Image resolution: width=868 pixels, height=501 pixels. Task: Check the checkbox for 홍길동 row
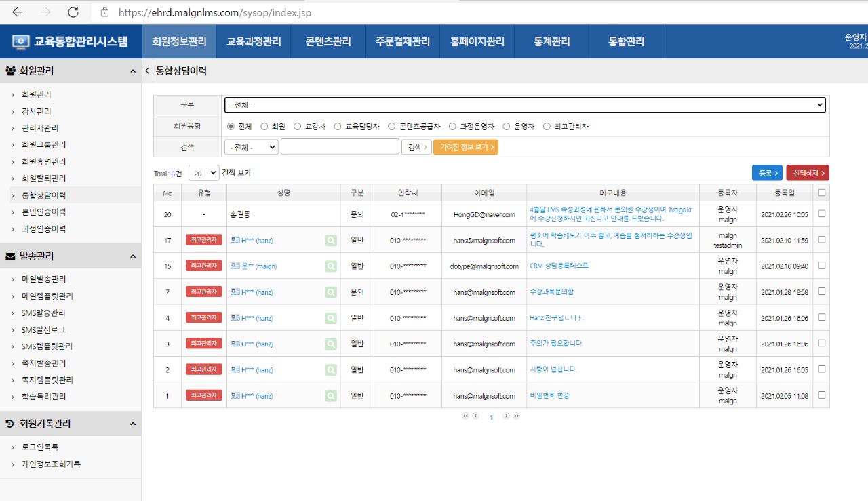tap(822, 214)
